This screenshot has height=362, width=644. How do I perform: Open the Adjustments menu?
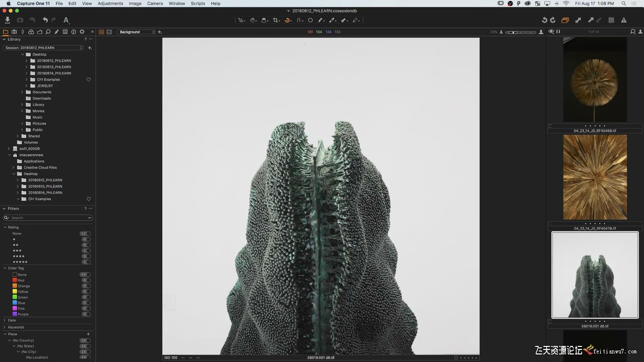[x=110, y=4]
